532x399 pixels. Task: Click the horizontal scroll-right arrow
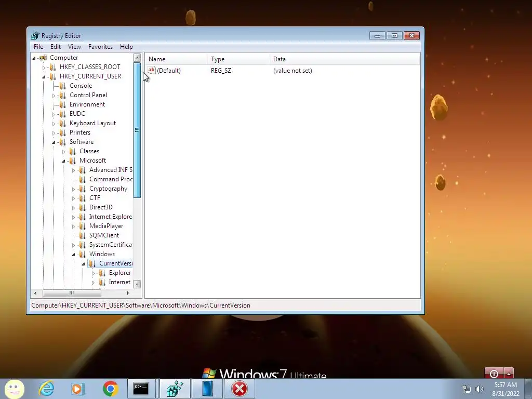128,293
